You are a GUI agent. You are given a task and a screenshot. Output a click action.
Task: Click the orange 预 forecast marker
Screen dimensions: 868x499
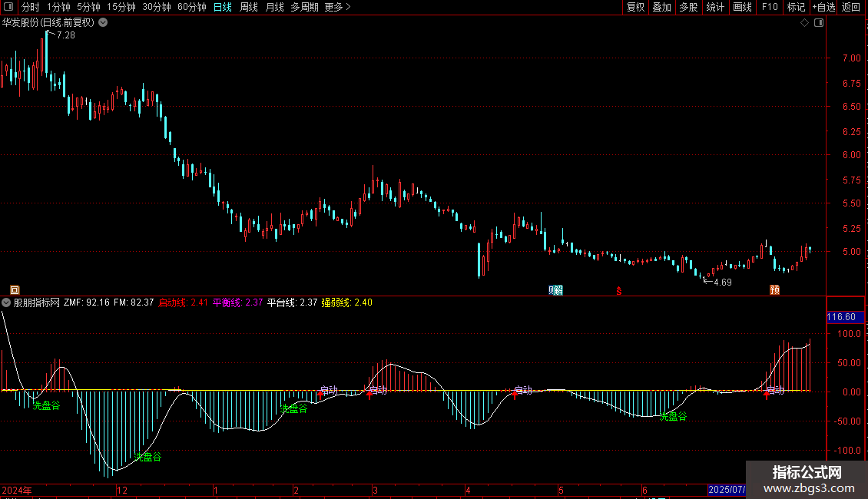pos(774,289)
